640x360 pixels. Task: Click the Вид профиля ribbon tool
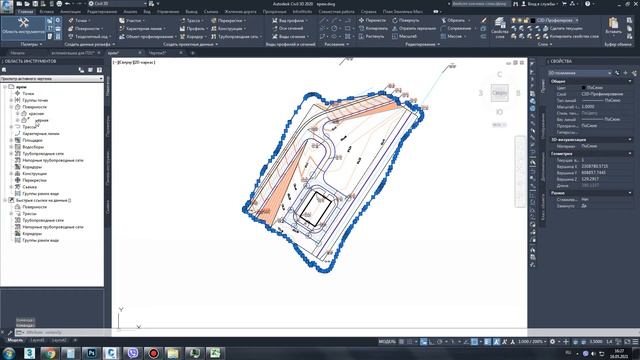pos(290,20)
